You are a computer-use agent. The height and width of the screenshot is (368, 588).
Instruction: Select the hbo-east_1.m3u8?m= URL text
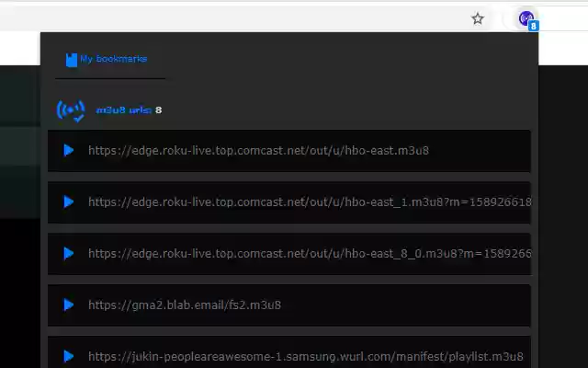coord(310,202)
